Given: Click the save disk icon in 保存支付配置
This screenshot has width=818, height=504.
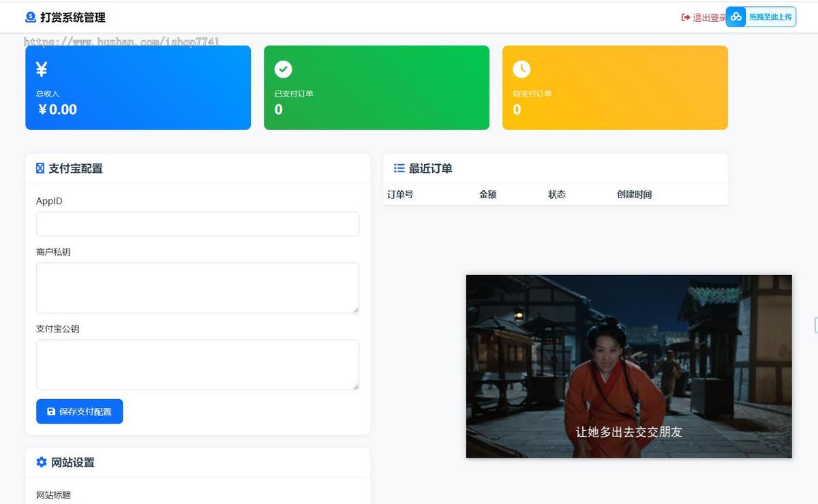Looking at the screenshot, I should click(x=51, y=411).
